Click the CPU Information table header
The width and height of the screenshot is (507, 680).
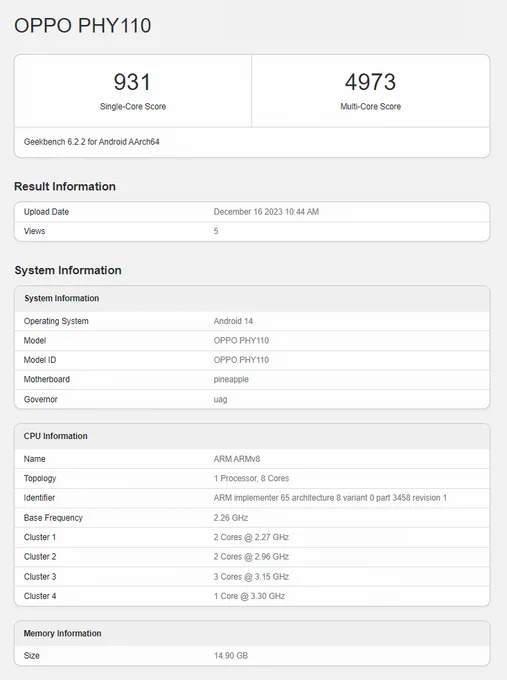[x=56, y=436]
